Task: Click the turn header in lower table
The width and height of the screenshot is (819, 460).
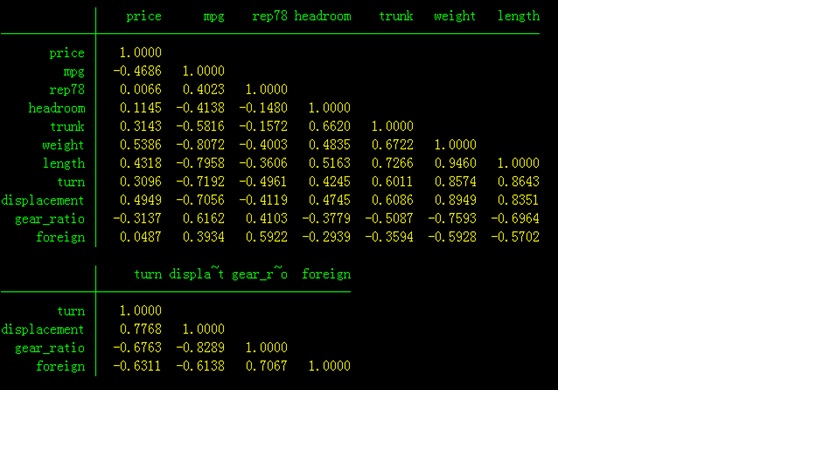Action: [x=147, y=274]
